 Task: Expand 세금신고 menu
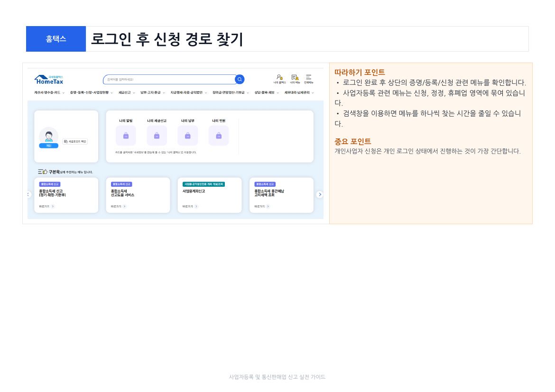point(127,93)
